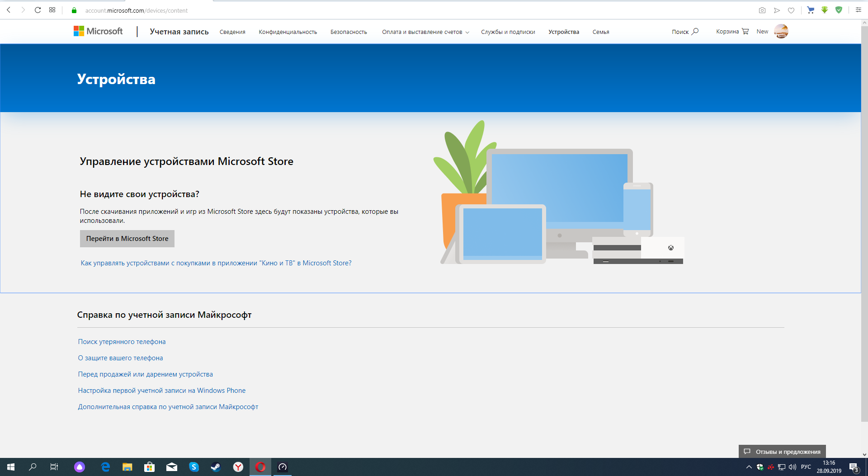Open Службы и подписки section
The width and height of the screenshot is (868, 476).
click(508, 32)
